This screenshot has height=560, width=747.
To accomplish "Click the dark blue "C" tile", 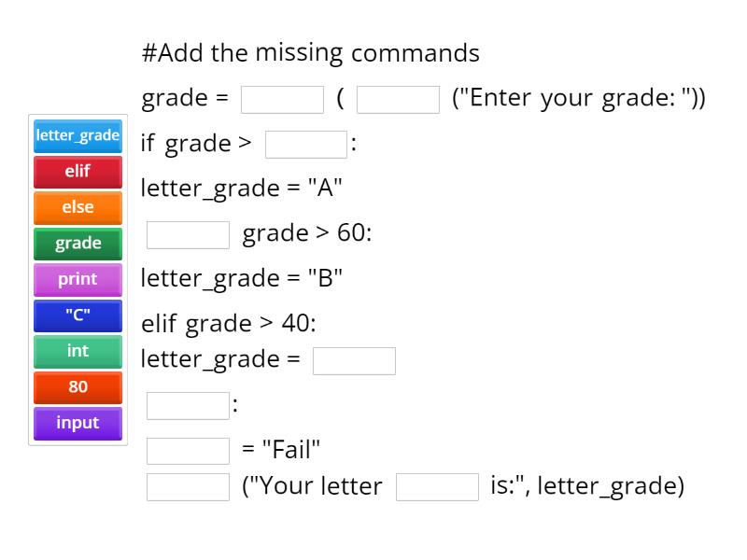I will coord(78,315).
